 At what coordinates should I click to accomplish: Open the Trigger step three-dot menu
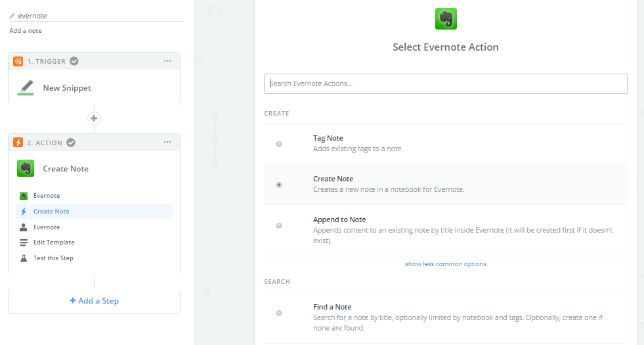(167, 61)
